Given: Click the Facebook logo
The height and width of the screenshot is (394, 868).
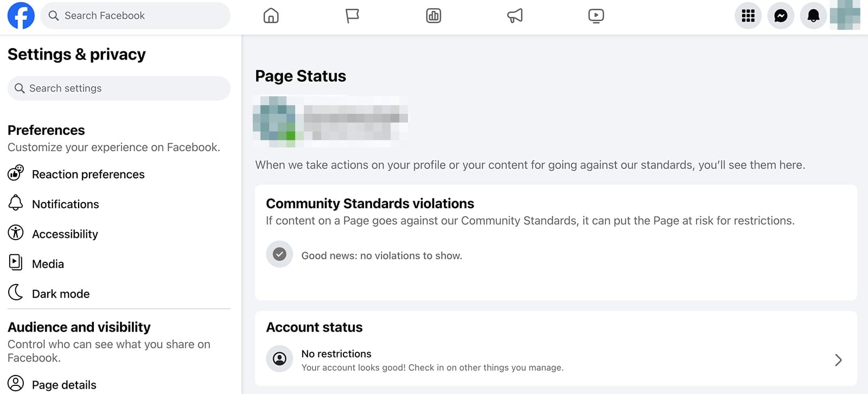Looking at the screenshot, I should (21, 16).
